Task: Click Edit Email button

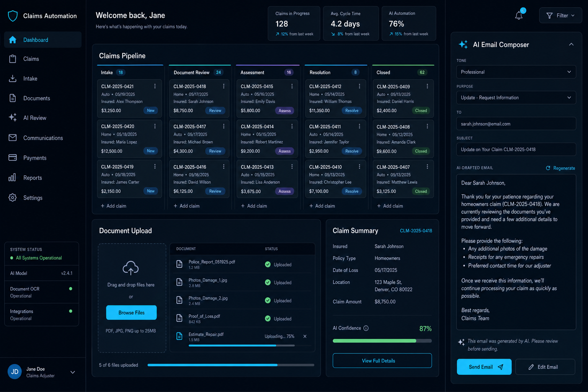Action: [545, 367]
